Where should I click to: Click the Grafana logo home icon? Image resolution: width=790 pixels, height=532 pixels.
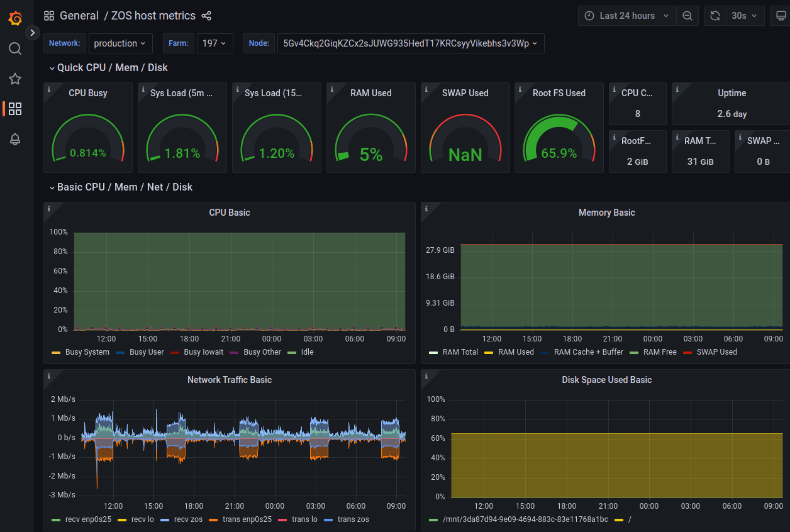click(x=16, y=18)
